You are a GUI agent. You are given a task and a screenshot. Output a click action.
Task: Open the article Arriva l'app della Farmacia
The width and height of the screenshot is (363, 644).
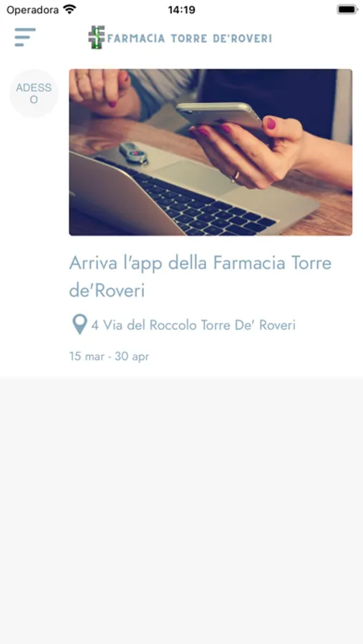click(x=200, y=277)
